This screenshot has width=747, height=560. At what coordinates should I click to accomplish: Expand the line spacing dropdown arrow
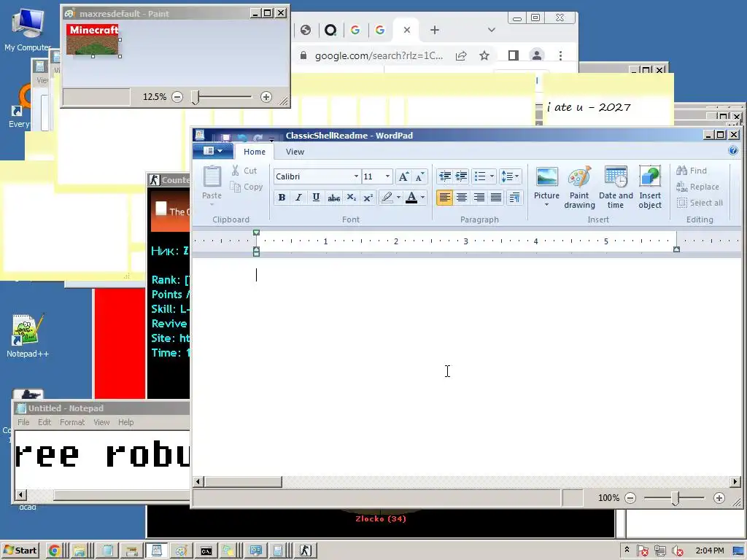pos(517,176)
